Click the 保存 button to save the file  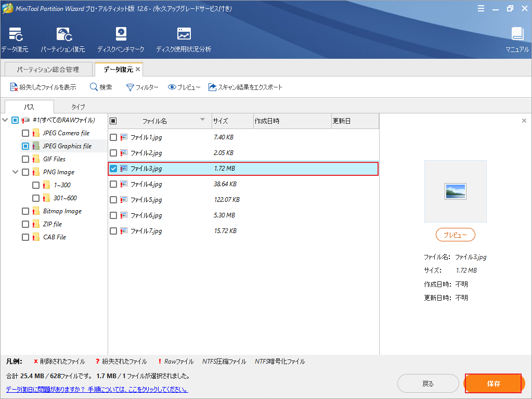coord(492,383)
